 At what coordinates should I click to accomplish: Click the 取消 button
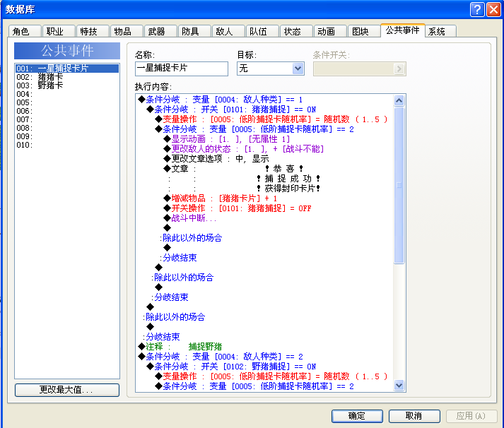[414, 416]
